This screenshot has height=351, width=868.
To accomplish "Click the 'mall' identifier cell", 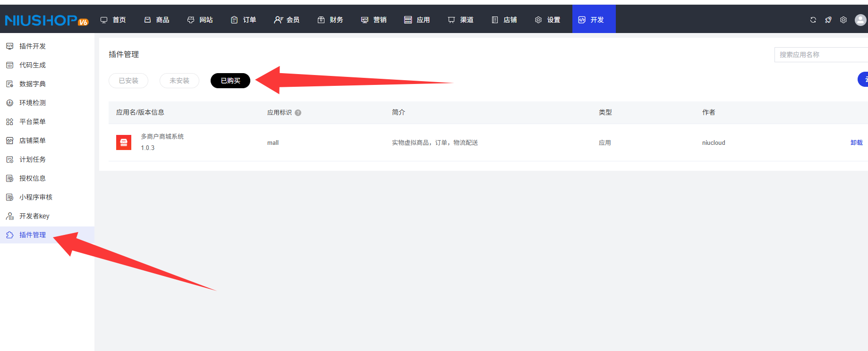I will coord(273,143).
